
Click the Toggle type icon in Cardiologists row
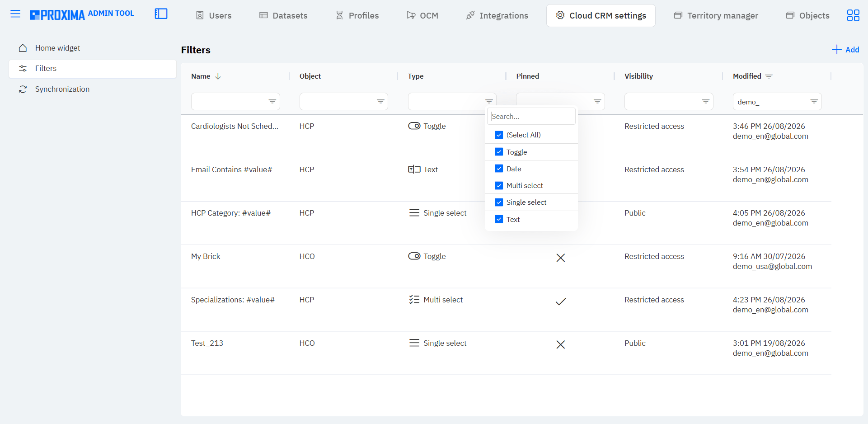(x=414, y=126)
